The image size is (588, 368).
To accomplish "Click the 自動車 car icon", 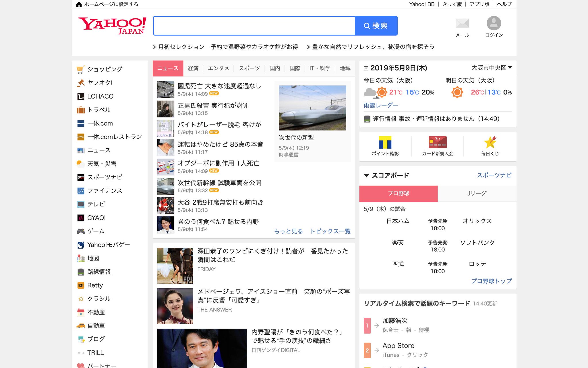I will (81, 326).
